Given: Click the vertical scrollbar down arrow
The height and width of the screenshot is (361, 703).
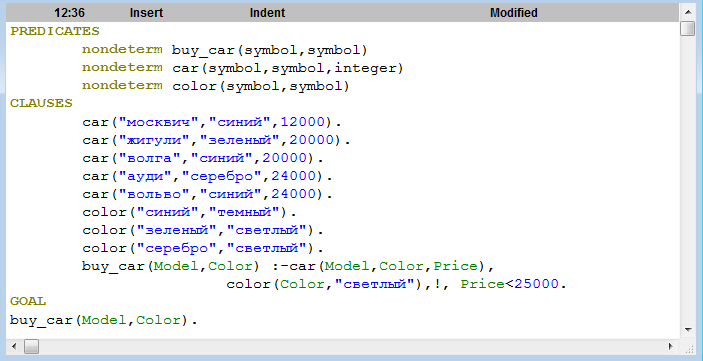Looking at the screenshot, I should 687,330.
